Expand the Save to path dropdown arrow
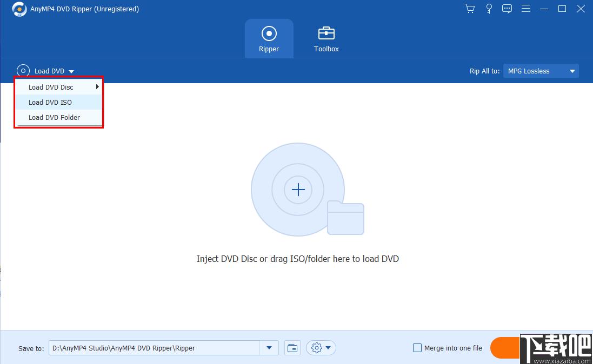593x364 pixels. coord(269,348)
